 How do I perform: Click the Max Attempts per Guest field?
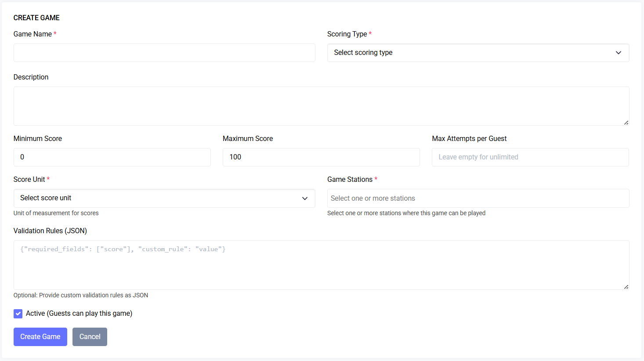[x=530, y=157]
